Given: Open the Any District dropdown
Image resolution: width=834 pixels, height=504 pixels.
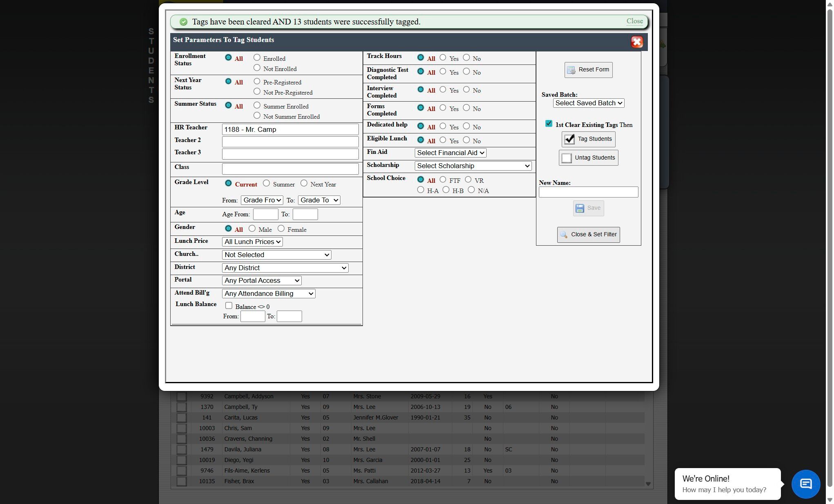Looking at the screenshot, I should point(285,268).
